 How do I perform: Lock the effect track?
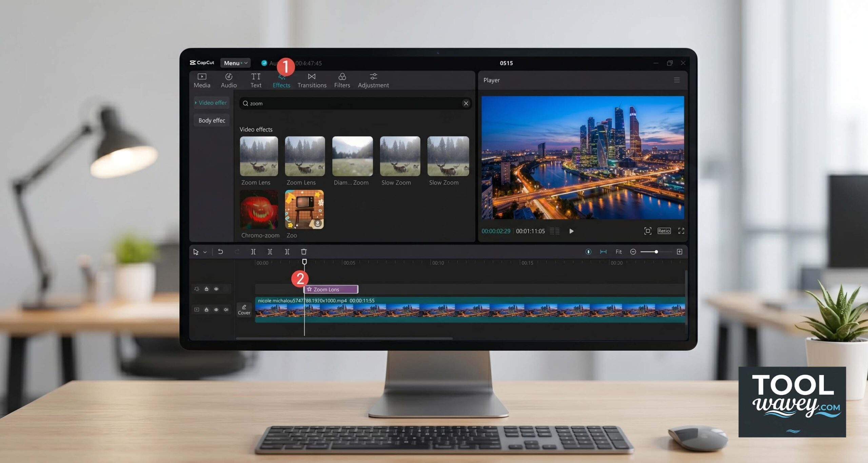(206, 289)
